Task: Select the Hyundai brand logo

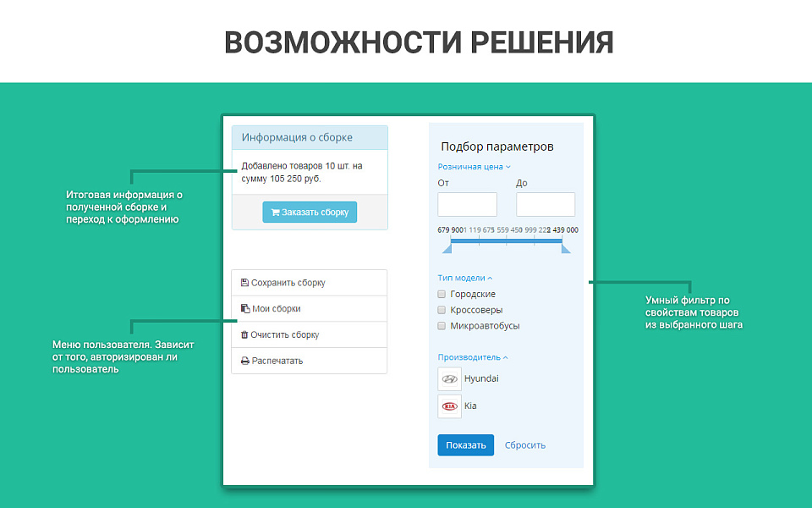Action: tap(449, 378)
